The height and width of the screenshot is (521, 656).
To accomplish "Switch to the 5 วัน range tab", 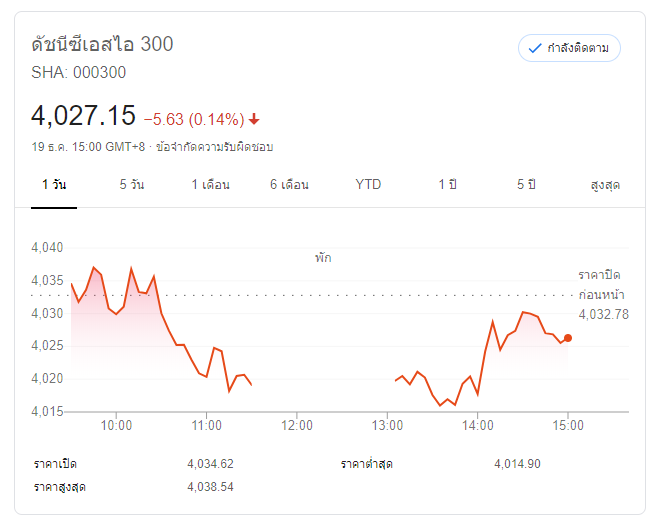I will coord(131,185).
